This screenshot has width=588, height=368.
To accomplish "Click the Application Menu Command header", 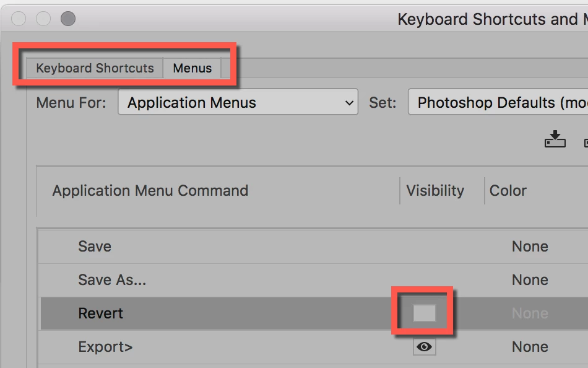I will (x=150, y=191).
